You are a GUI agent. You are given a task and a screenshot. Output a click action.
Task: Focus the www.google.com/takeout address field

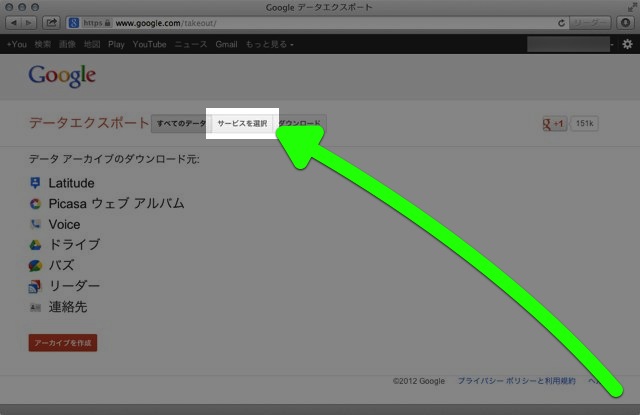[318, 23]
